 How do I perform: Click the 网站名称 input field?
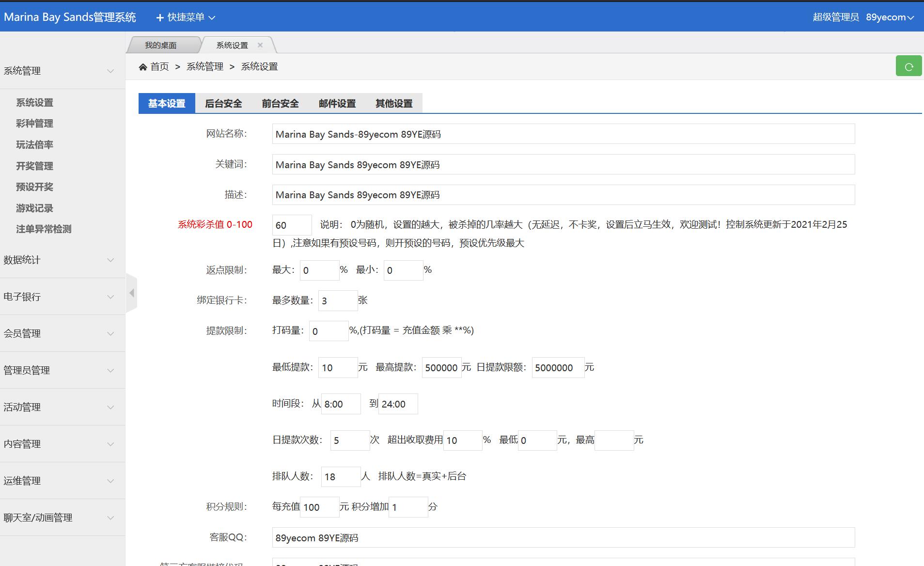[x=563, y=134]
